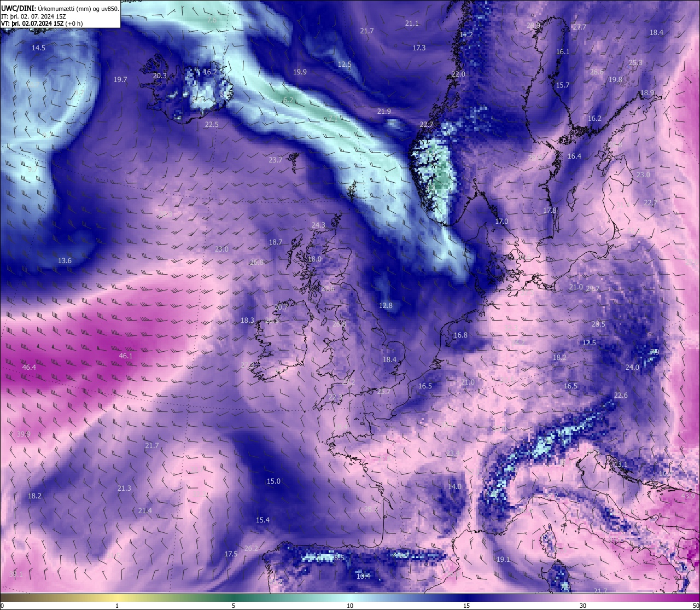Click the 14.5 value label

(x=38, y=48)
